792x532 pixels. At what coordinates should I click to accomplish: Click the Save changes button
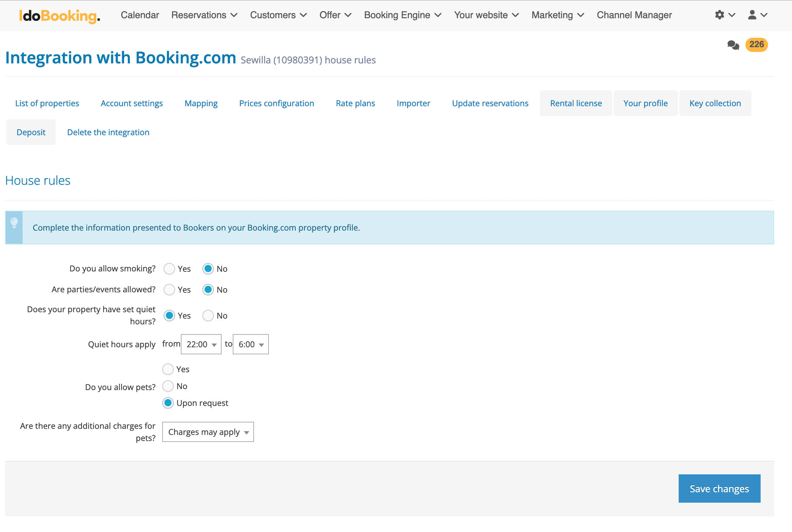click(x=719, y=489)
